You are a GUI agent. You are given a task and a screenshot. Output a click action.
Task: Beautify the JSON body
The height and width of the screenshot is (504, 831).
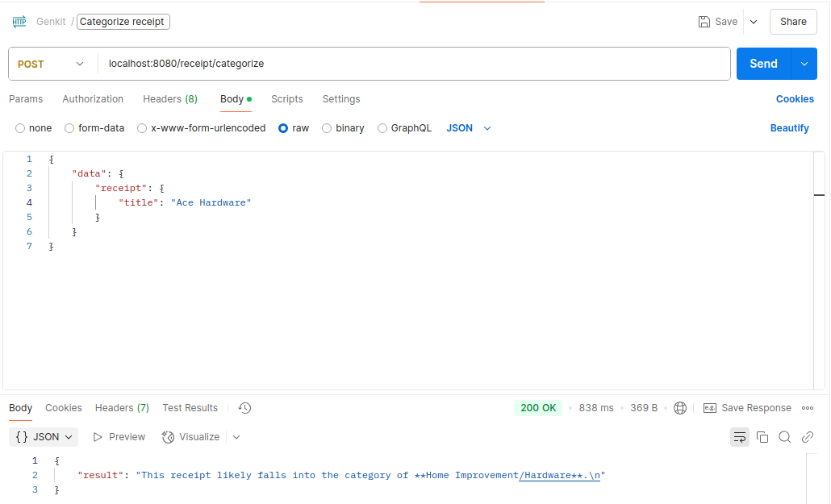coord(790,128)
